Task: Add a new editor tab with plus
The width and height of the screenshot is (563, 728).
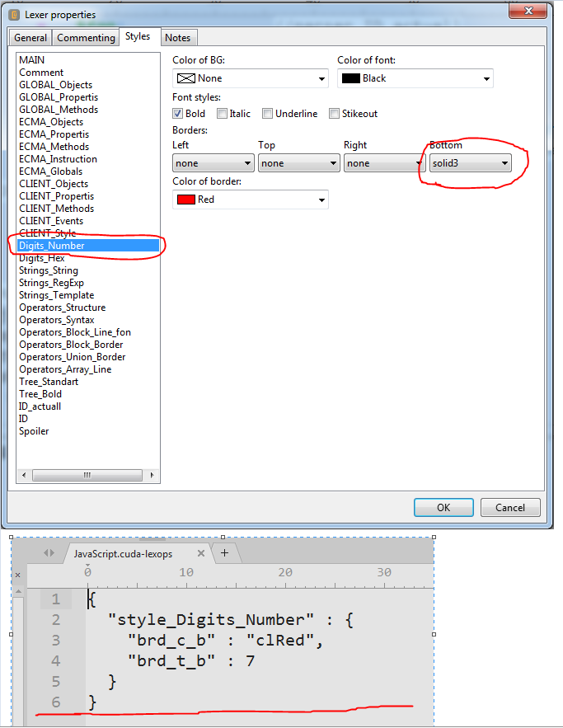Action: click(x=224, y=552)
